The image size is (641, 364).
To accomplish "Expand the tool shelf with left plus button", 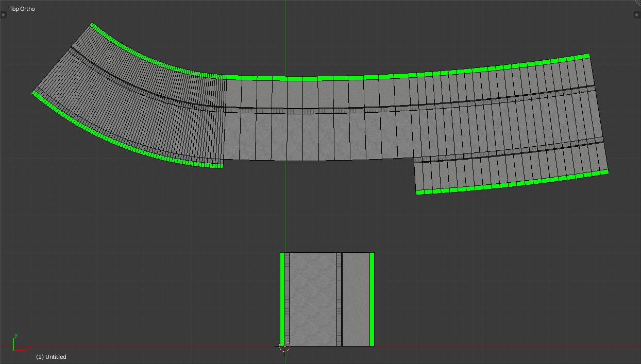I will [x=4, y=15].
